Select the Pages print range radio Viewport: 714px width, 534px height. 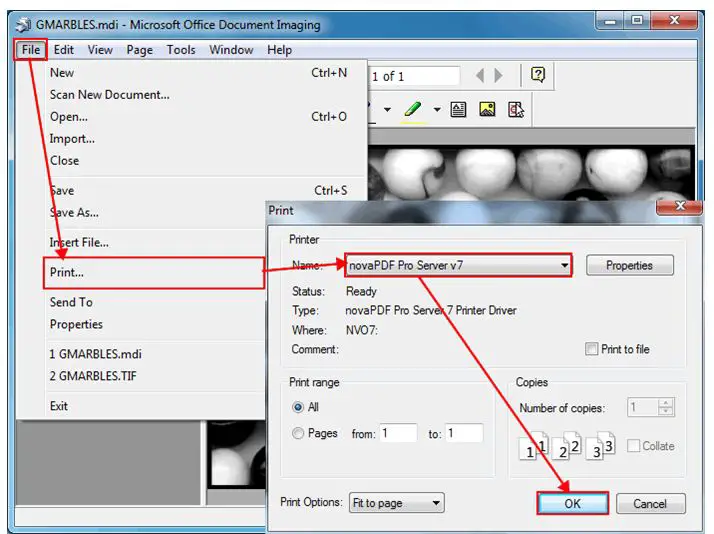pos(297,433)
